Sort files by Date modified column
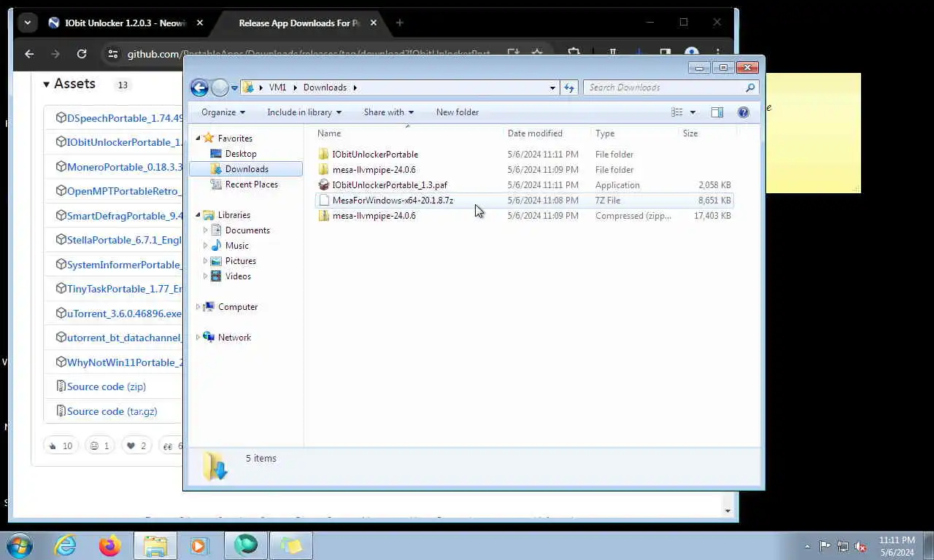 click(535, 133)
